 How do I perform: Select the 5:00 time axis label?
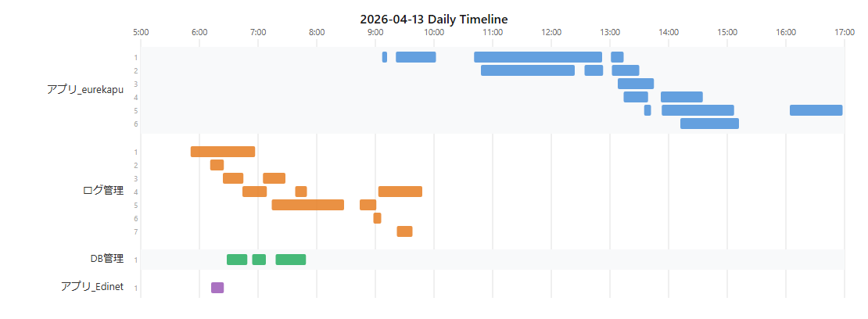pos(141,32)
